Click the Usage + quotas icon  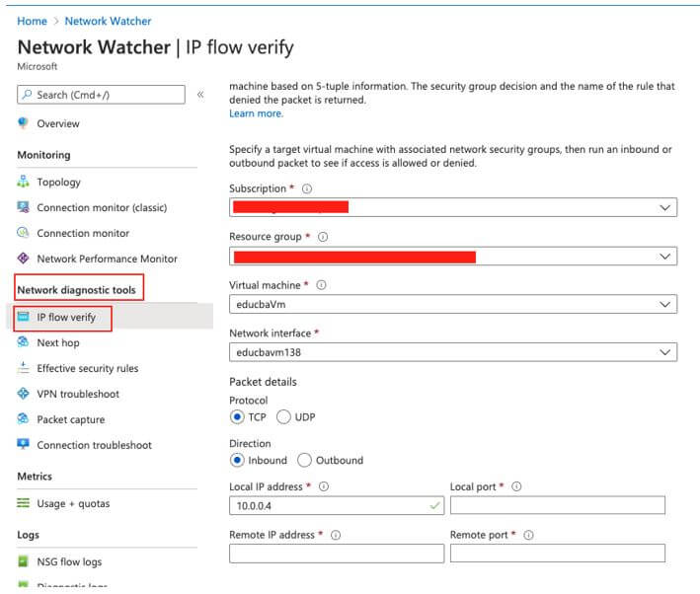[x=24, y=503]
